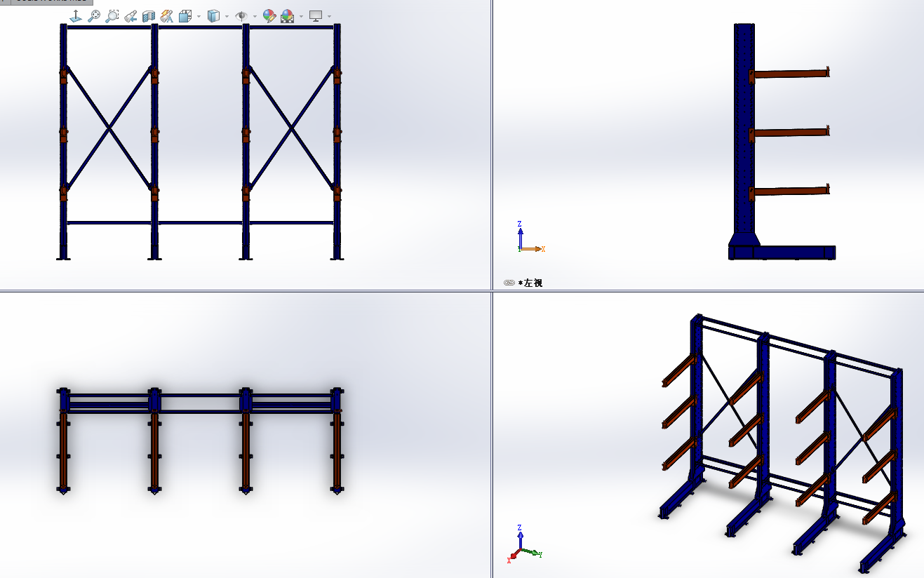Go back with the Previous View icon
924x578 pixels.
(x=130, y=15)
